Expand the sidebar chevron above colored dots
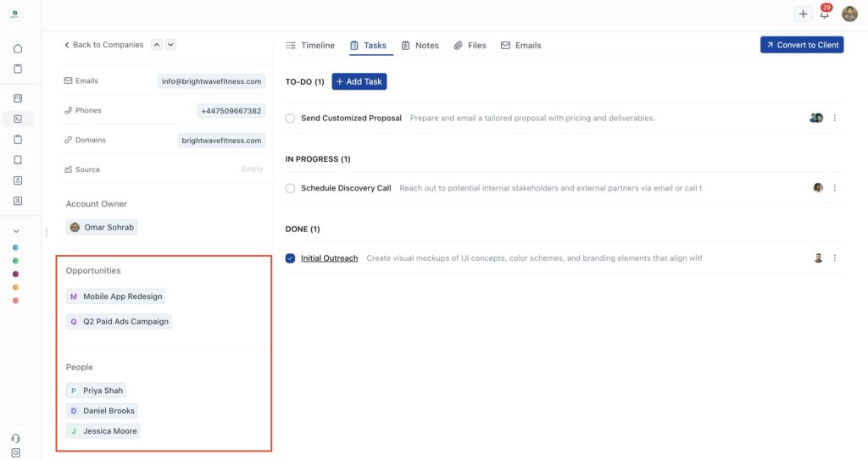This screenshot has width=868, height=460. [16, 230]
